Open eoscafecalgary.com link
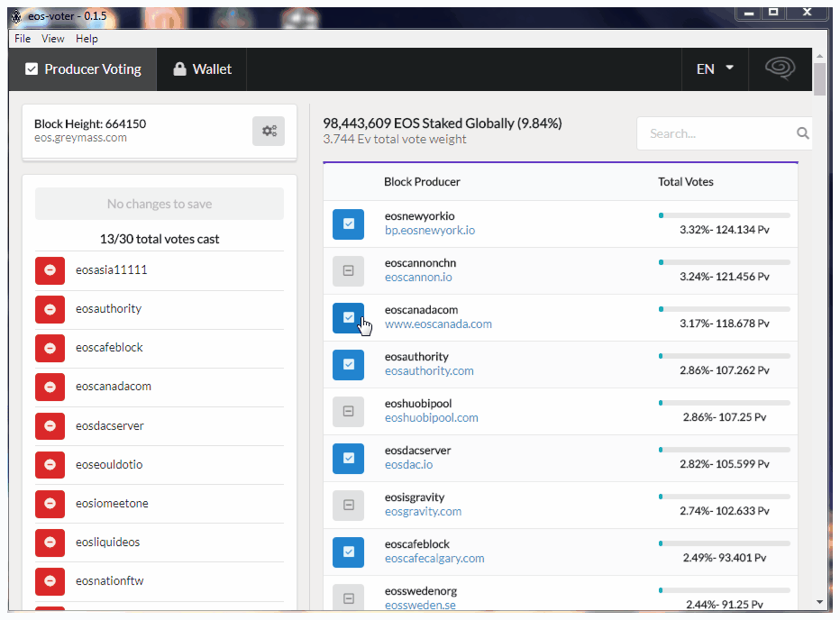840x620 pixels. (434, 559)
